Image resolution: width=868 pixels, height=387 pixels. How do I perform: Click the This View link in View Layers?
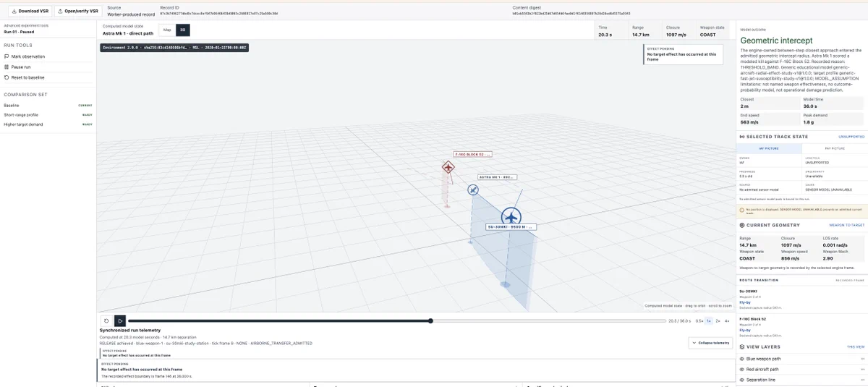point(856,347)
